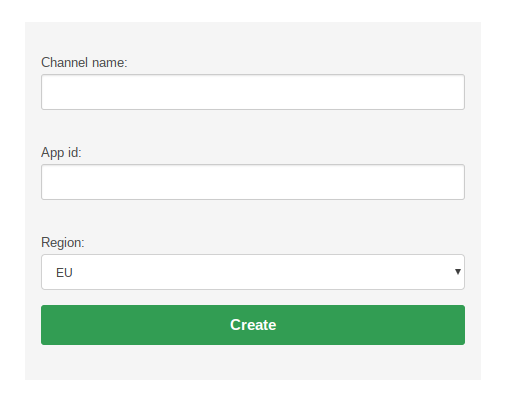Click the Create button's text label
The width and height of the screenshot is (507, 412).
(253, 325)
